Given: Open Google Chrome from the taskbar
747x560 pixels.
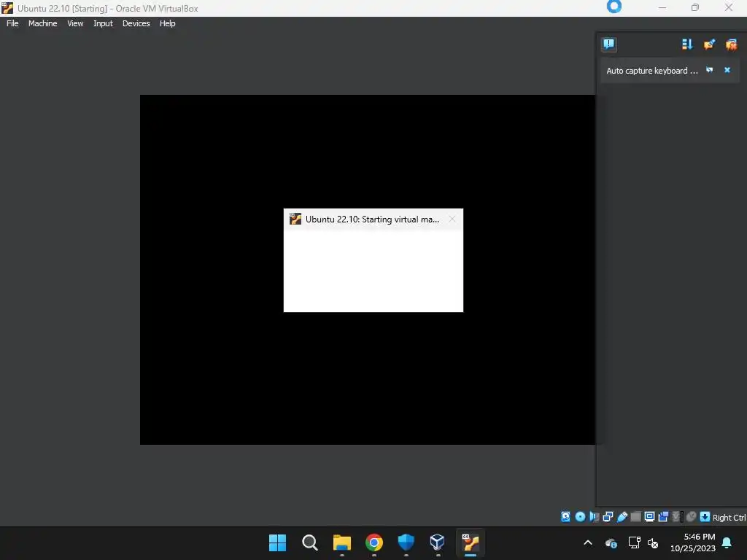Looking at the screenshot, I should tap(374, 542).
